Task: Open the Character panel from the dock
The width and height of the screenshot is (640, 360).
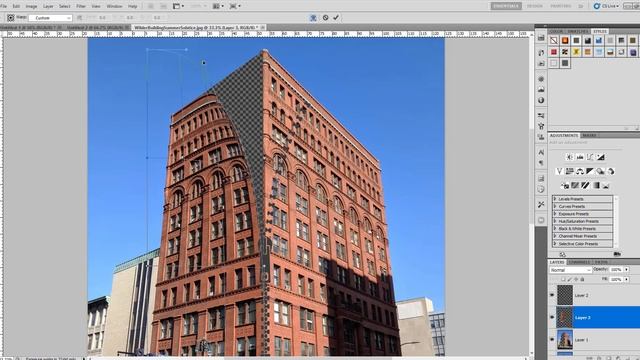Action: point(541,152)
